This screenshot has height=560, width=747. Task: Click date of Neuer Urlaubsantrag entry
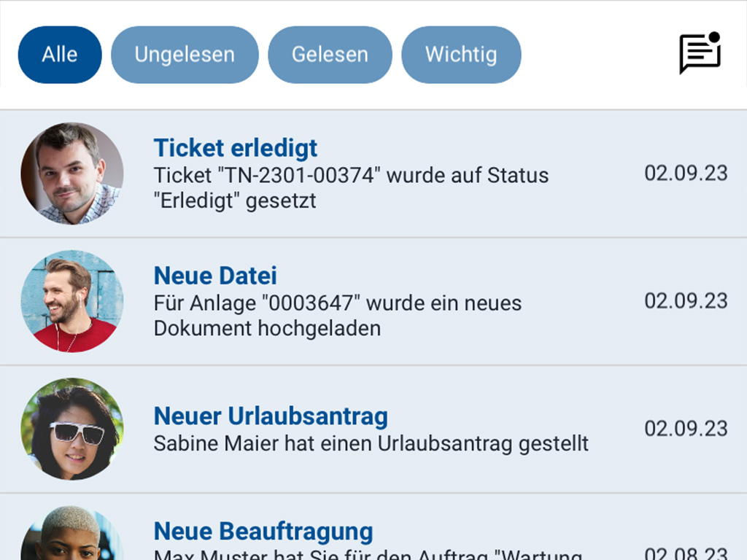coord(686,428)
